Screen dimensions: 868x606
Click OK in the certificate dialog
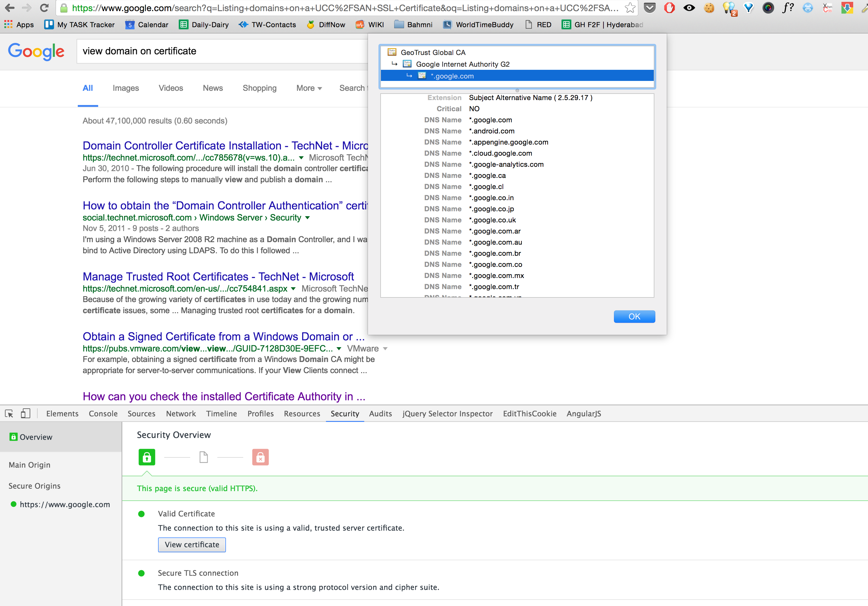click(634, 317)
